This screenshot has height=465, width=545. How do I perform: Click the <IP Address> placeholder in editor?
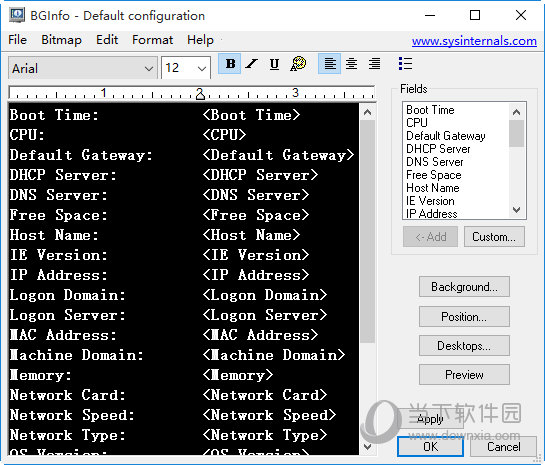tap(255, 275)
